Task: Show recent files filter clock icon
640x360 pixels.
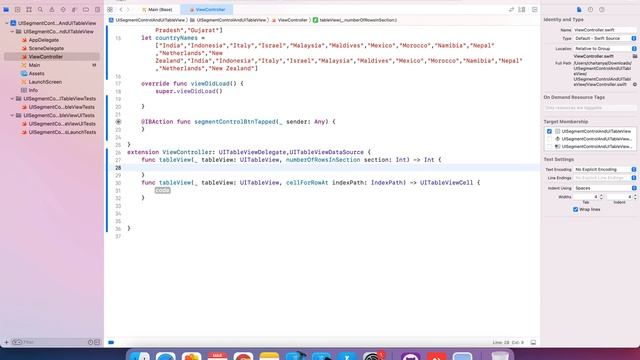Action: 90,342
